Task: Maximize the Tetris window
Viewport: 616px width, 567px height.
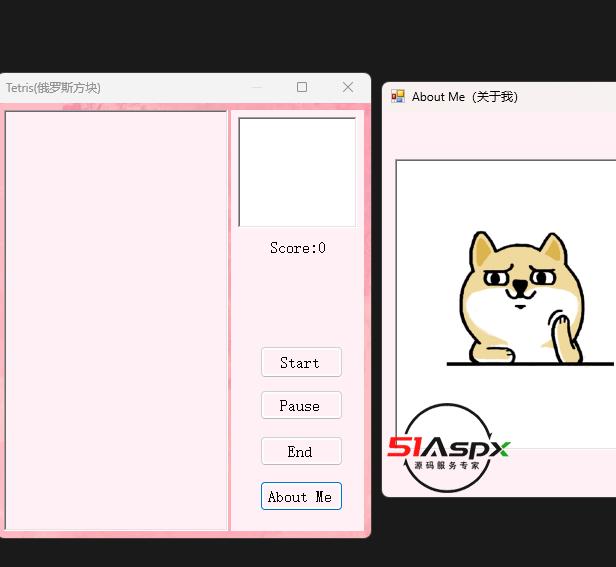Action: coord(302,87)
